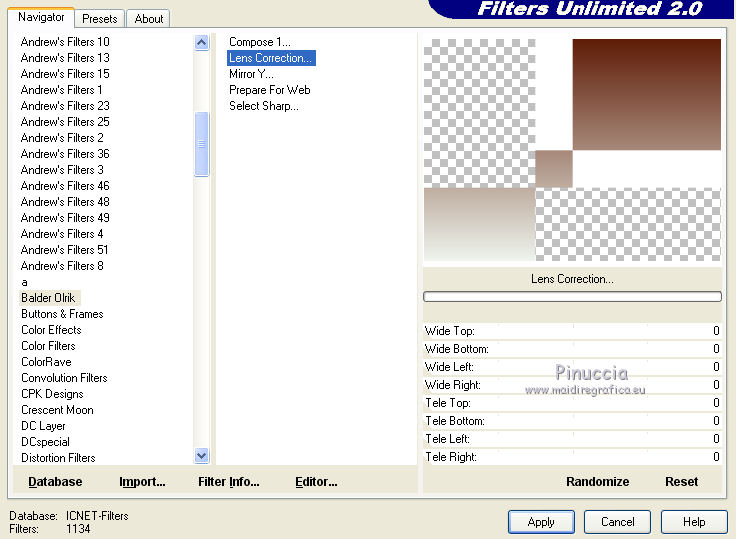Select Andrew's Filters 49 category

pos(65,217)
